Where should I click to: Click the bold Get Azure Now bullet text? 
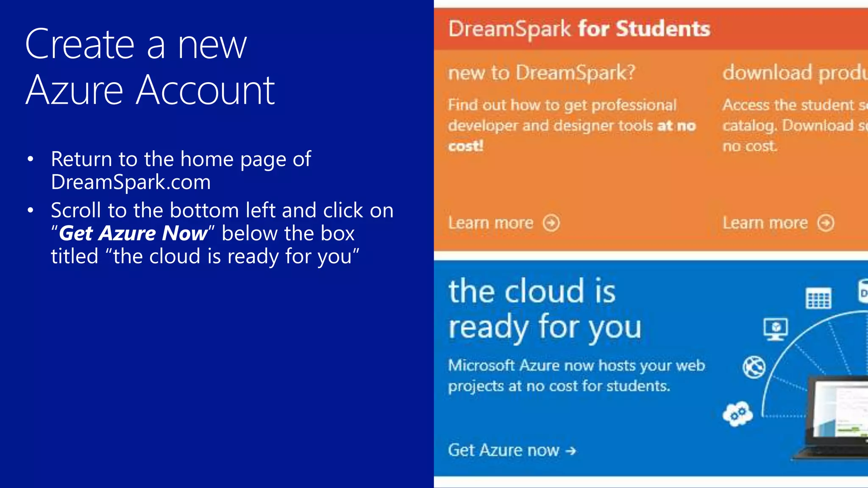point(133,233)
